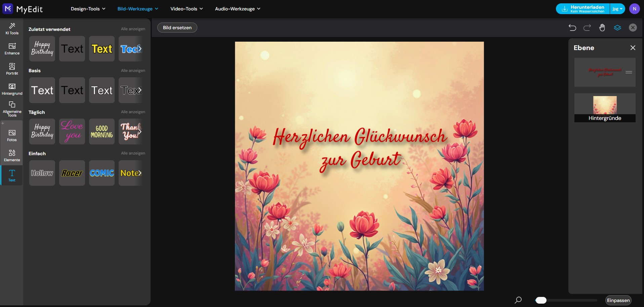Screen dimensions: 644x307
Task: Open the jpg export format dropdown
Action: pos(617,9)
